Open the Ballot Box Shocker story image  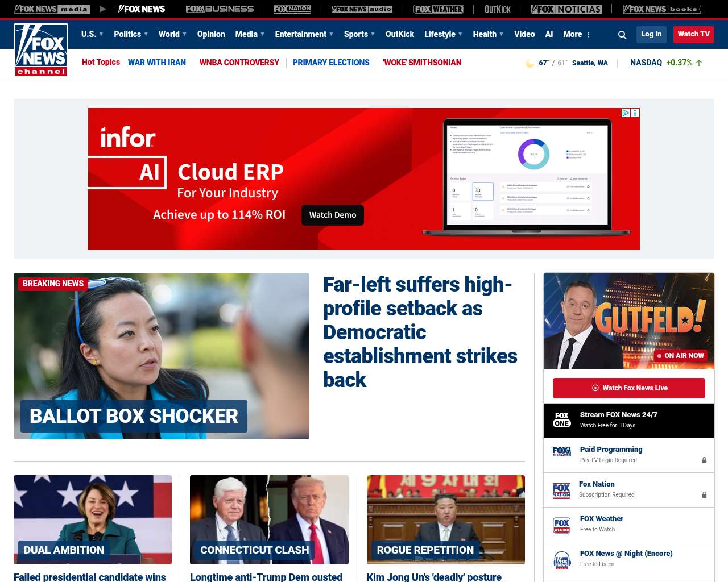click(x=162, y=356)
